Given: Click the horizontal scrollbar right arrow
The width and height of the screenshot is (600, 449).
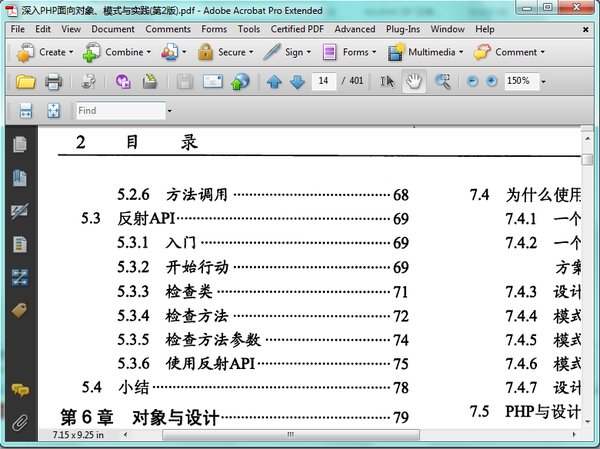Looking at the screenshot, I should (x=574, y=434).
